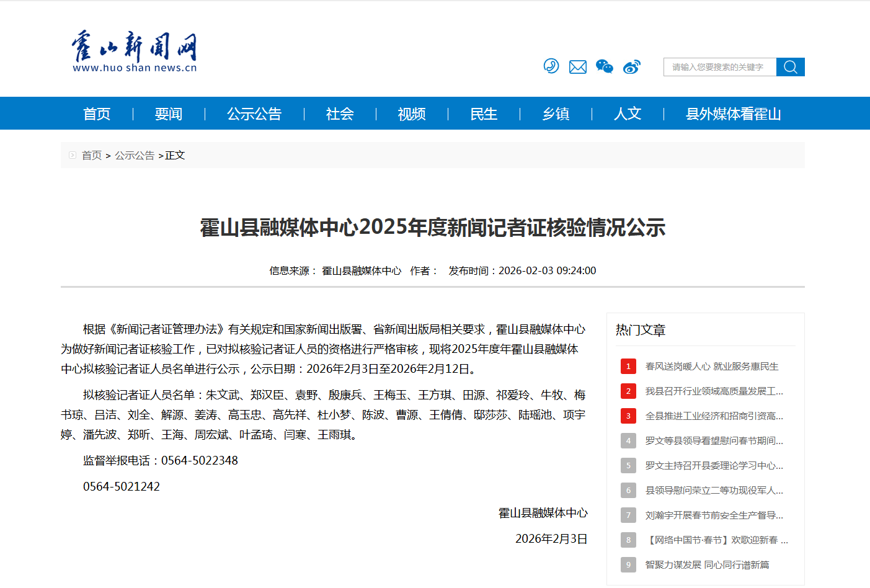The height and width of the screenshot is (588, 870).
Task: Open the Weibo icon
Action: pyautogui.click(x=632, y=67)
